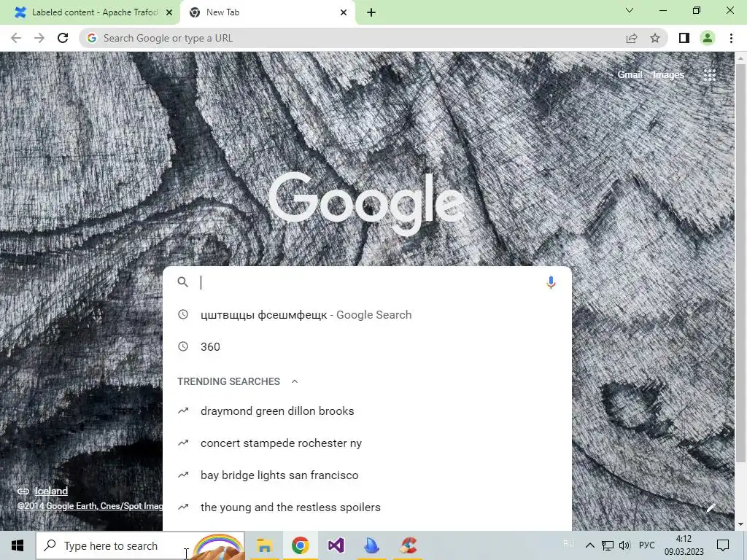Open the taskbar clock showing 4:12
The image size is (747, 560).
(684, 545)
